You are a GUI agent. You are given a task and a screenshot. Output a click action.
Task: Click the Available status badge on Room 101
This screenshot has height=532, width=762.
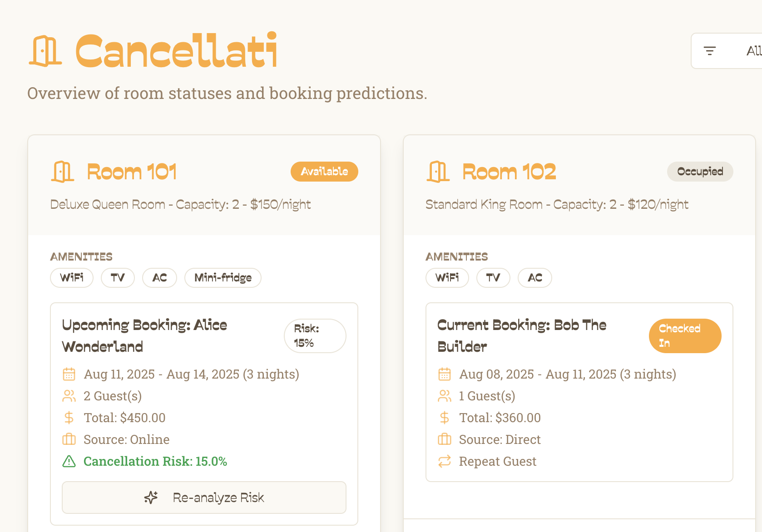(324, 172)
